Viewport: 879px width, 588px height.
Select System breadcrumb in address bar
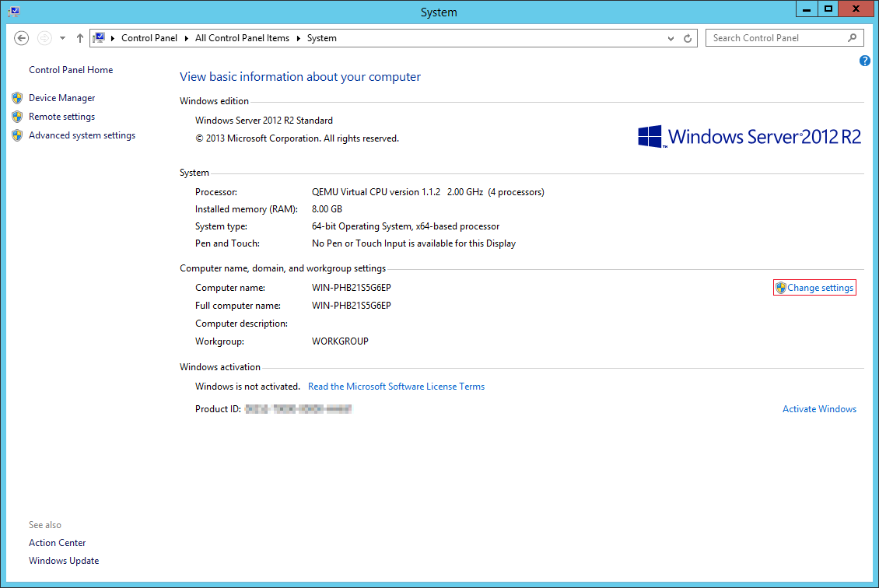(322, 38)
